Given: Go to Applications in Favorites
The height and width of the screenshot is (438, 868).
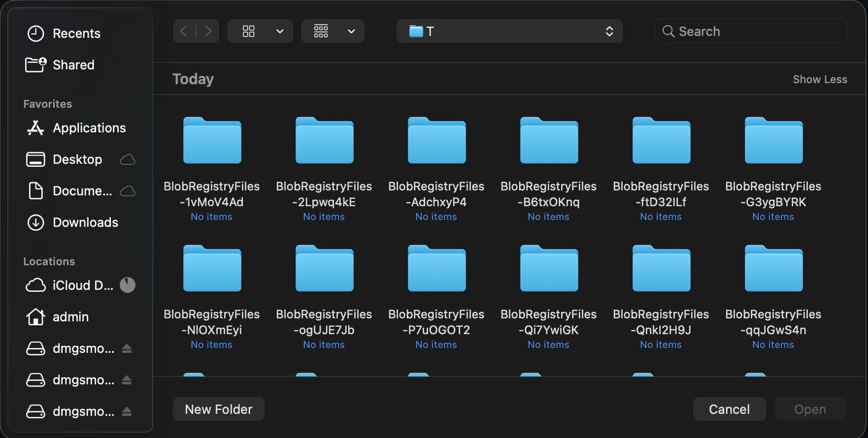Looking at the screenshot, I should [x=80, y=128].
